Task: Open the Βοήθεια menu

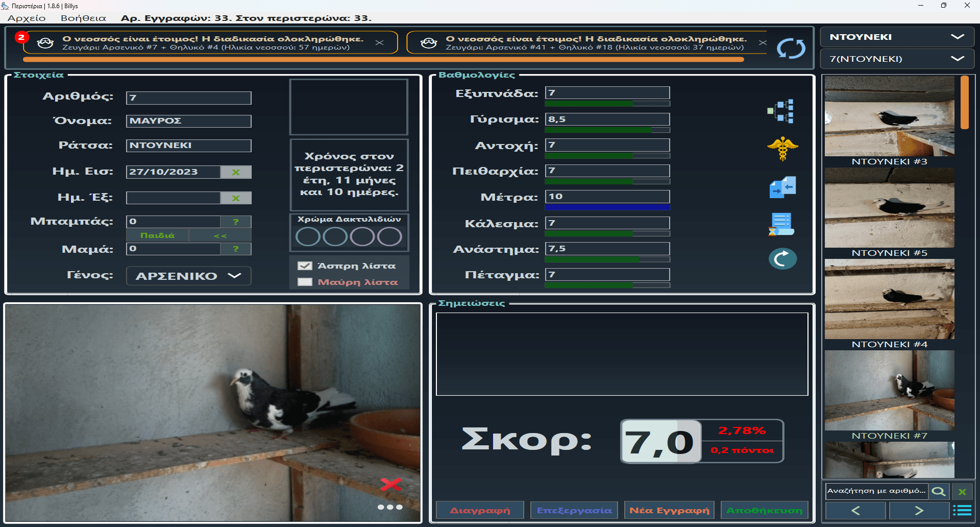Action: click(x=83, y=18)
